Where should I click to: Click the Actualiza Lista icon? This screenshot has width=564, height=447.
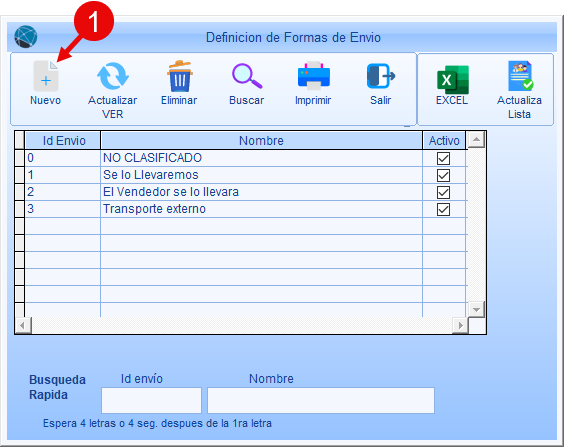520,76
